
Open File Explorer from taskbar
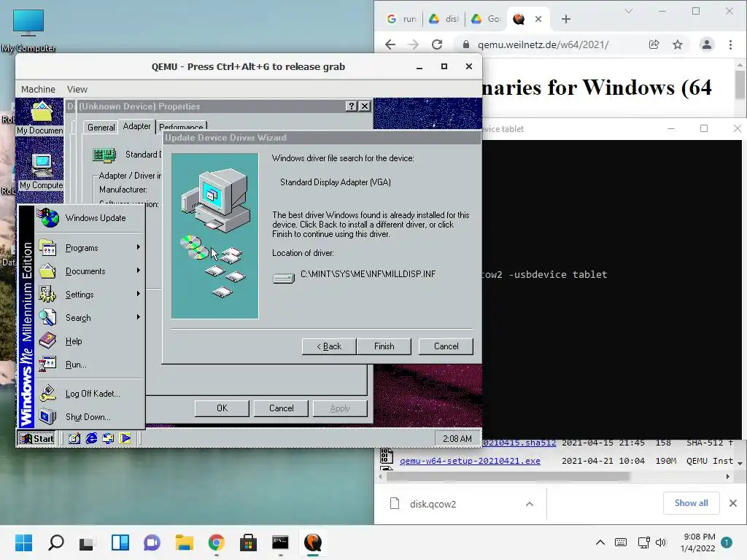click(185, 542)
